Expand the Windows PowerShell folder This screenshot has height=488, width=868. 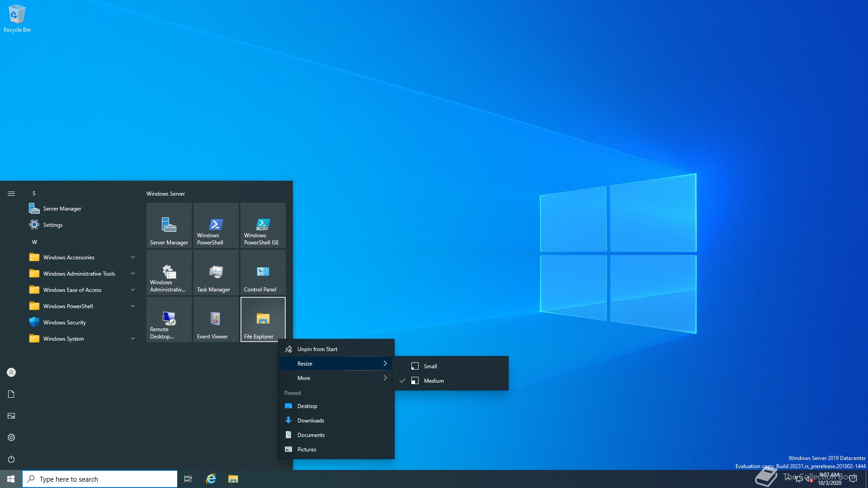click(82, 306)
